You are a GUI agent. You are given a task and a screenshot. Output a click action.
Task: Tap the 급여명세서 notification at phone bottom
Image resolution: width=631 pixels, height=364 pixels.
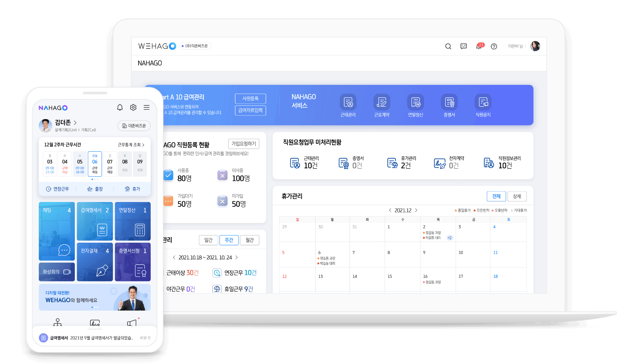[x=95, y=337]
